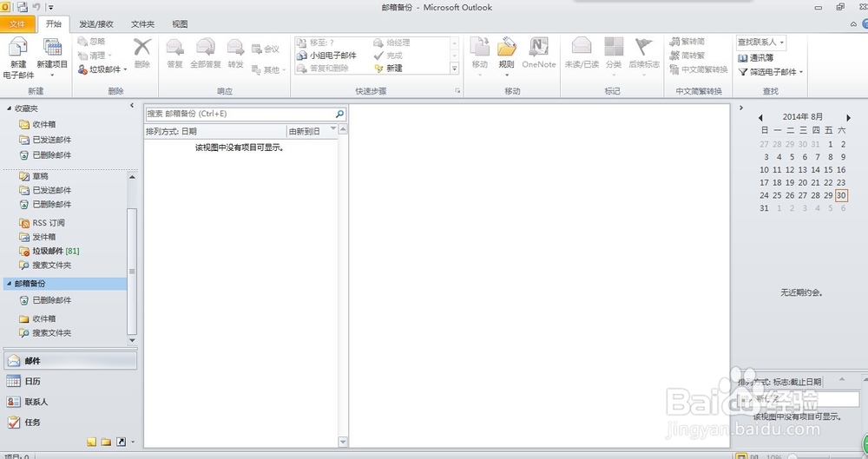Click the Undo icon in quick access toolbar
Screen dimensions: 868x459
(36, 7)
